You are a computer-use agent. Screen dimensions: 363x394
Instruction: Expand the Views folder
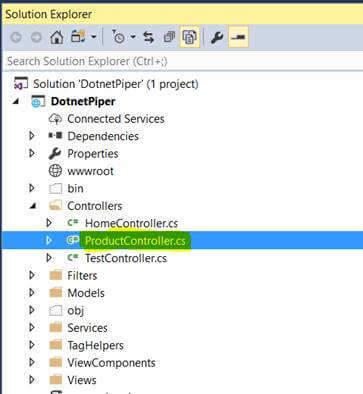[x=32, y=379]
